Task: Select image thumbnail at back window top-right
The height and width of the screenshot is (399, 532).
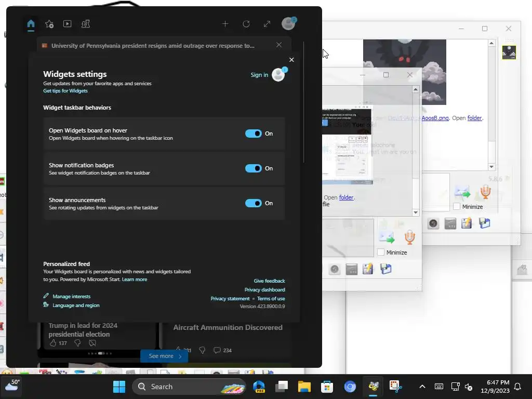Action: pyautogui.click(x=509, y=52)
